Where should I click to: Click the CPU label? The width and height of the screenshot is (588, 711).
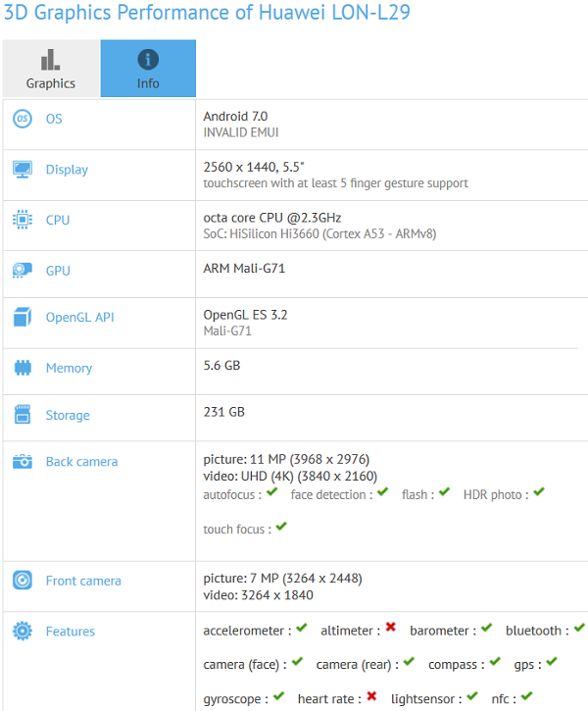tap(58, 220)
